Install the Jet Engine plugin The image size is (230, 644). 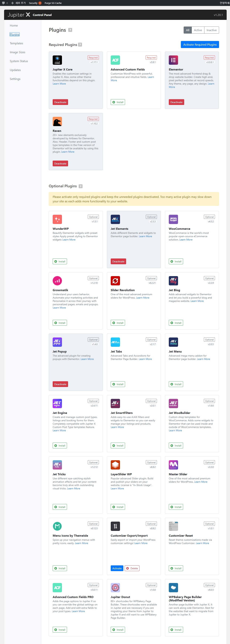click(x=60, y=446)
